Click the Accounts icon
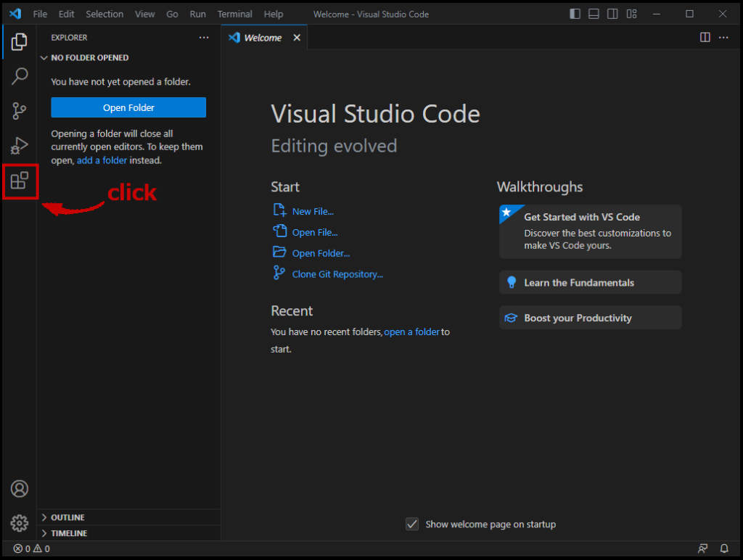This screenshot has height=560, width=743. tap(20, 488)
